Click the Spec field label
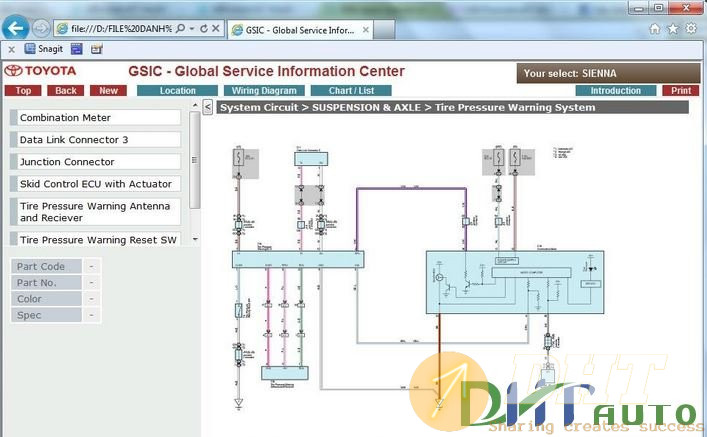The height and width of the screenshot is (437, 707). [x=46, y=315]
